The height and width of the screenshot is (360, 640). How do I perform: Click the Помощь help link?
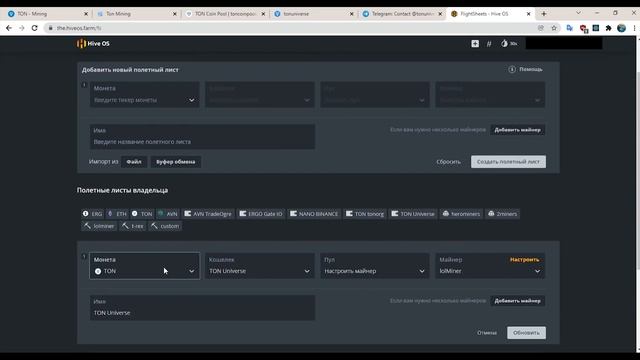[x=531, y=69]
